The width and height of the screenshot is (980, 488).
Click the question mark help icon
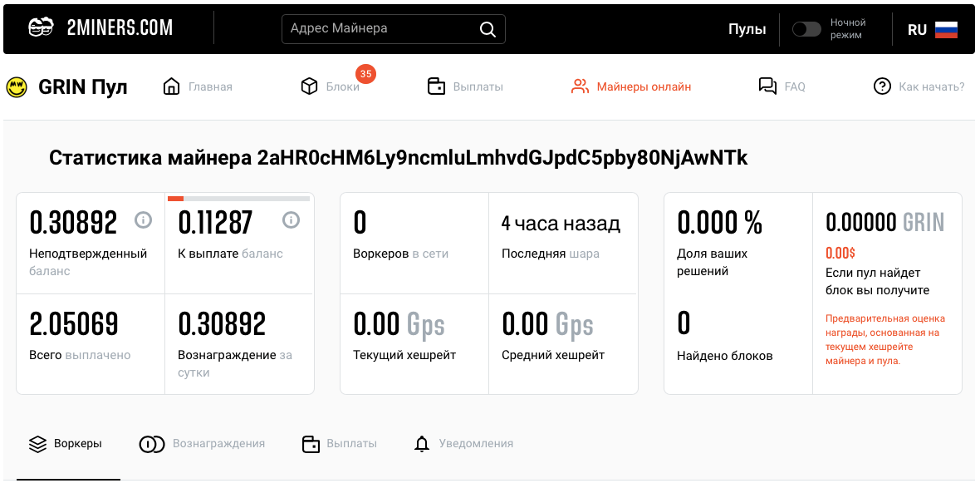pyautogui.click(x=882, y=86)
